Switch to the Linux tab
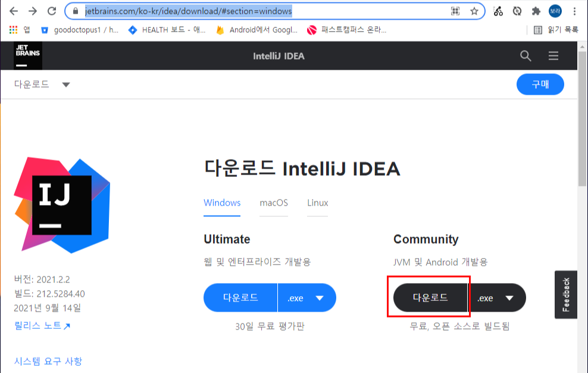This screenshot has width=588, height=373. click(x=318, y=203)
